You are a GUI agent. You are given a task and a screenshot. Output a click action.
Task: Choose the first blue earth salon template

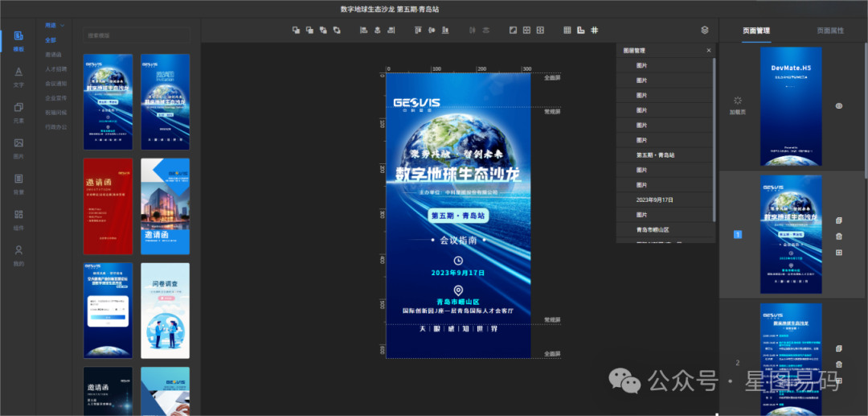pos(108,102)
